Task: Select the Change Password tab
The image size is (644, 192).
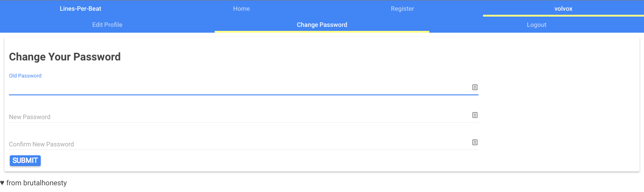Action: coord(322,25)
